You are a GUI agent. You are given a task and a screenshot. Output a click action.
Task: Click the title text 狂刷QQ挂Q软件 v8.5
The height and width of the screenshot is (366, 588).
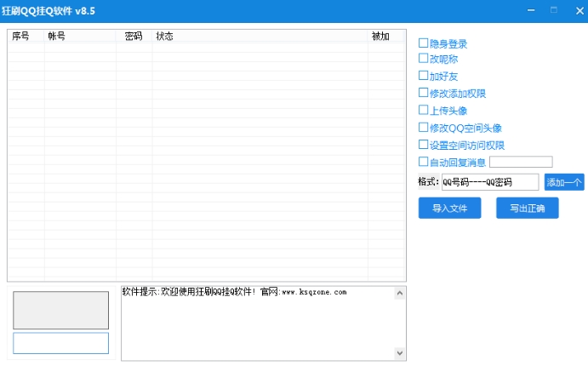click(x=49, y=11)
